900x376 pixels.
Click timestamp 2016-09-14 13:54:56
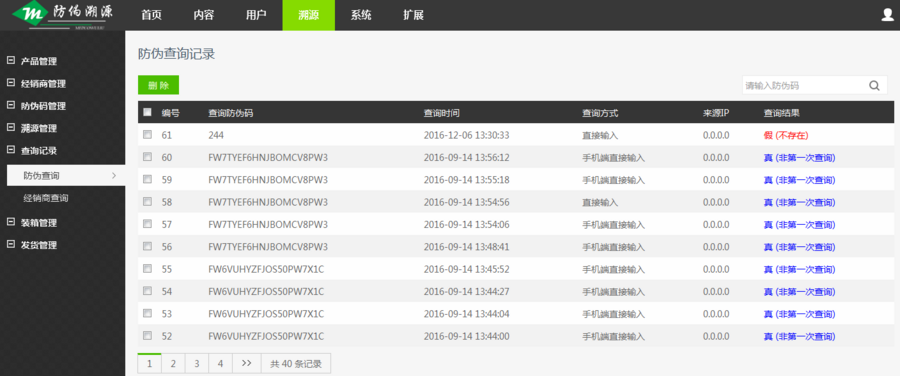click(x=467, y=202)
